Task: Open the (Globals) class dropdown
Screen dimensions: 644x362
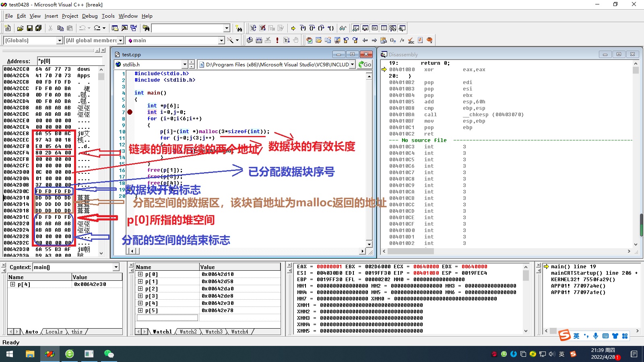Action: [60, 40]
